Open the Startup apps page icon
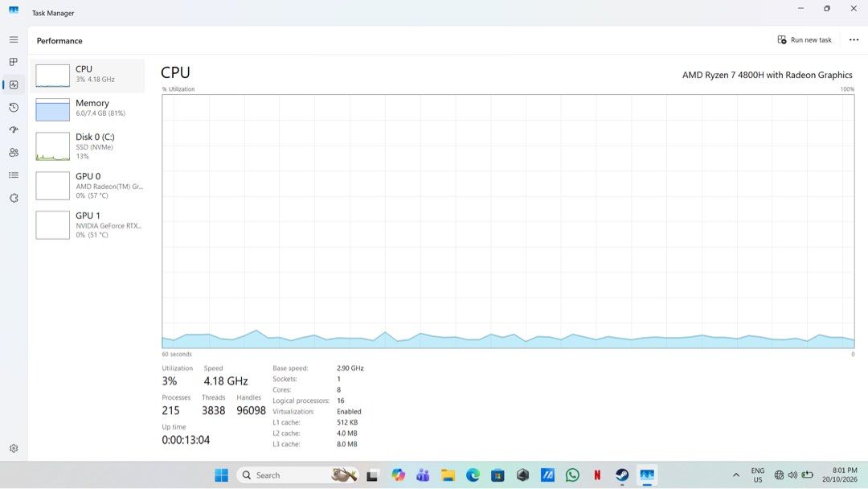The height and width of the screenshot is (489, 868). (x=14, y=129)
